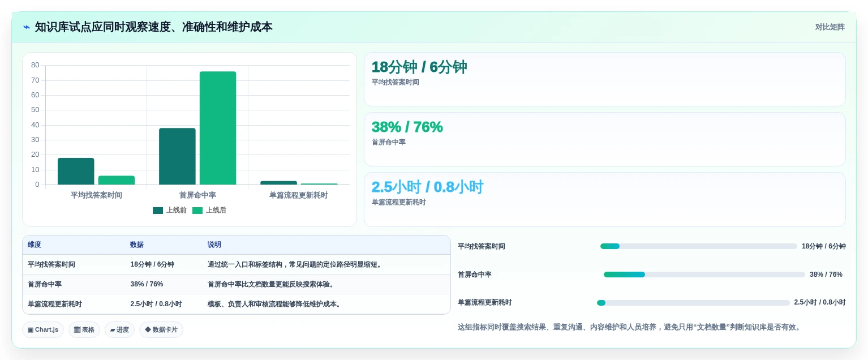Select the 数据卡片 chip
Image resolution: width=868 pixels, height=360 pixels.
click(x=161, y=329)
